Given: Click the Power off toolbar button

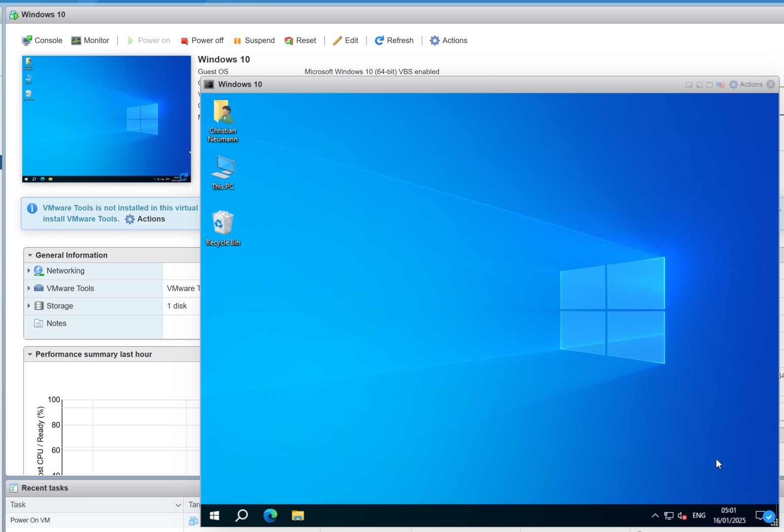Looking at the screenshot, I should pyautogui.click(x=202, y=40).
